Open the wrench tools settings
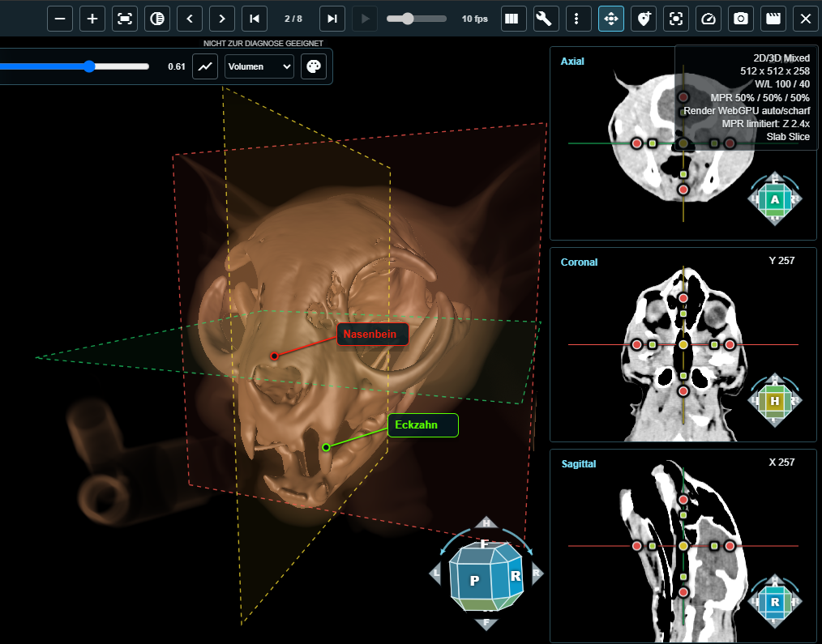This screenshot has height=644, width=822. pyautogui.click(x=544, y=19)
